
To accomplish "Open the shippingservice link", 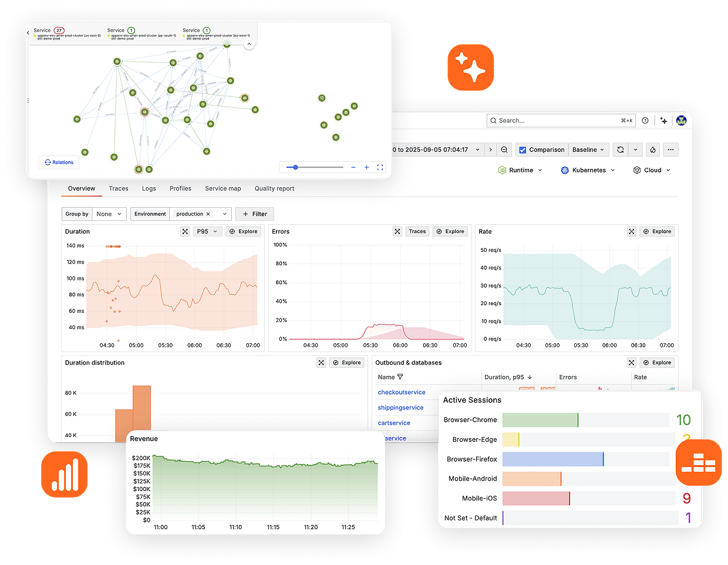I will pyautogui.click(x=400, y=408).
